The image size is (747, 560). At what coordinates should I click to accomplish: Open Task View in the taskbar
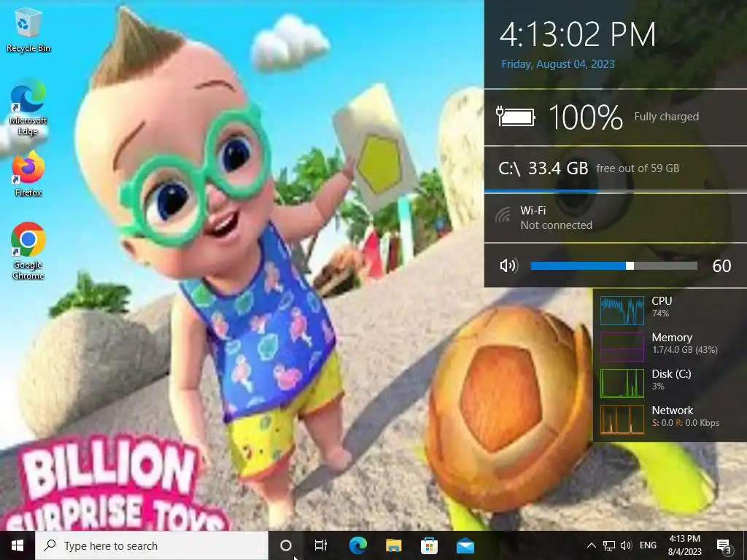(321, 545)
